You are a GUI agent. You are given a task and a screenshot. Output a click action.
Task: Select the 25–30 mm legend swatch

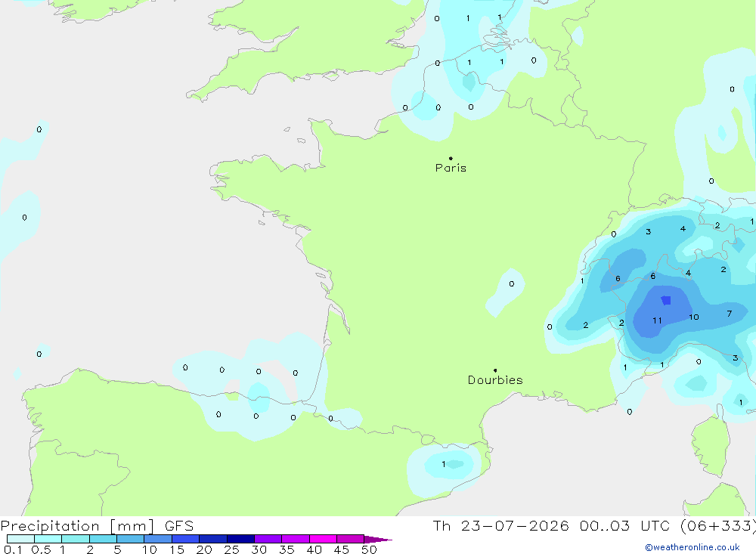240,539
